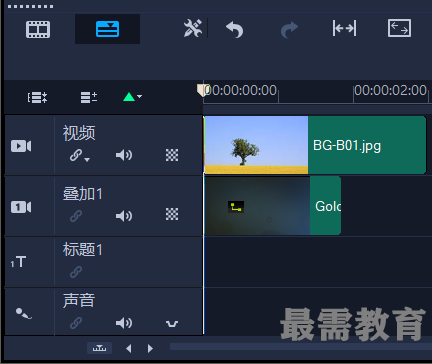The height and width of the screenshot is (364, 432).
Task: Toggle transparency mode on 叠加1 track
Action: [x=172, y=214]
